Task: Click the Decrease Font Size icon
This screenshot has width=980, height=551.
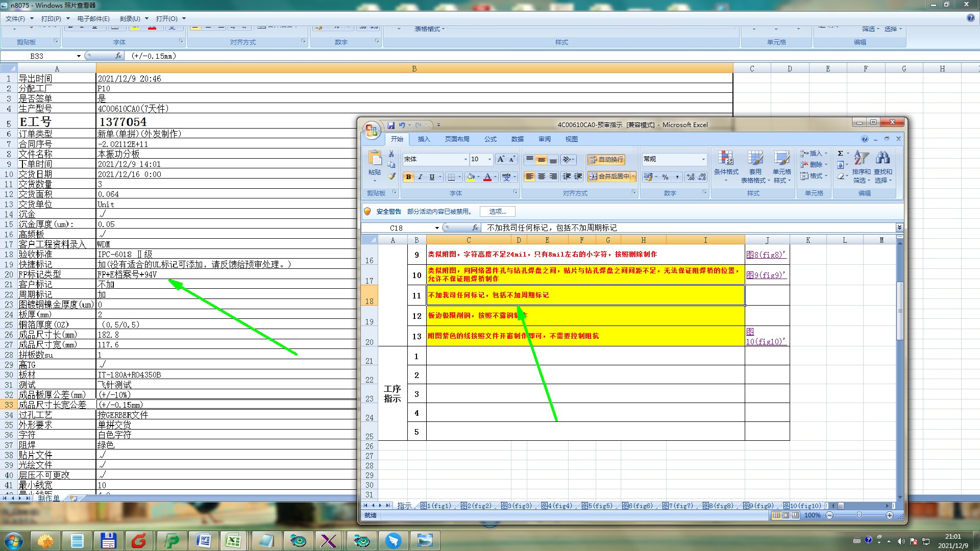Action: tap(512, 159)
